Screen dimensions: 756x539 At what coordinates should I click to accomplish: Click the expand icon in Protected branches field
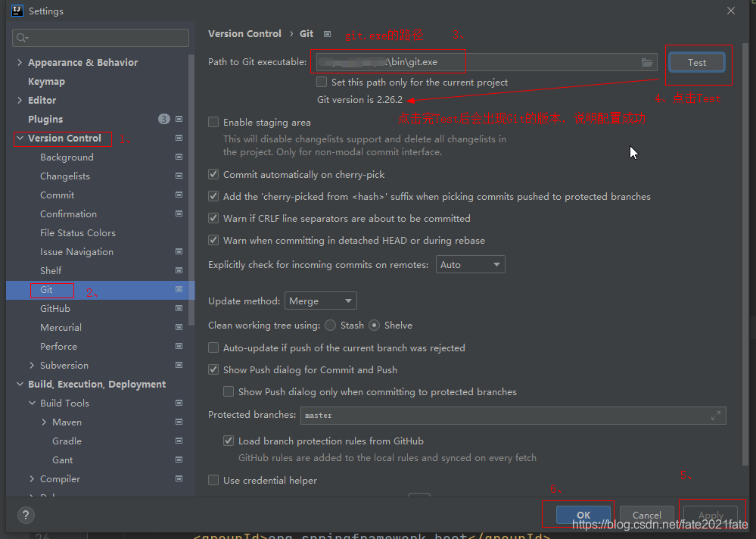(x=716, y=415)
